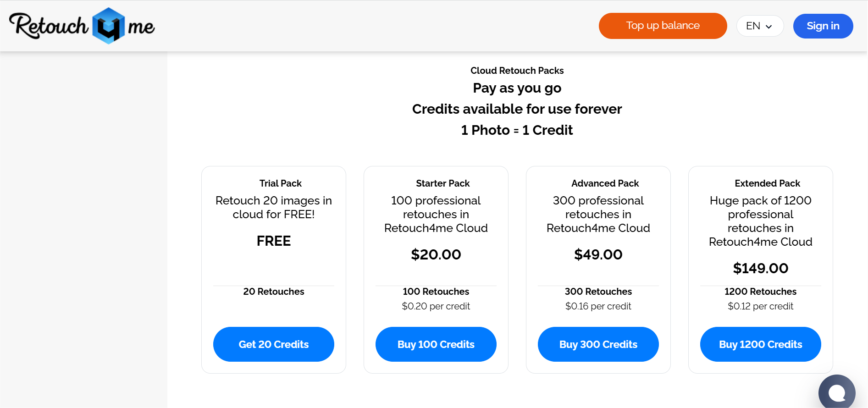The height and width of the screenshot is (408, 868).
Task: Hit the Buy 1200 Credits button
Action: 760,344
